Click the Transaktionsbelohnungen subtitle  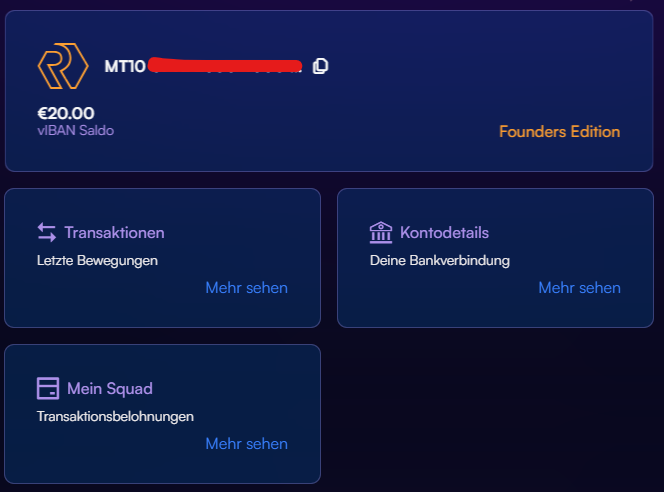(x=115, y=417)
